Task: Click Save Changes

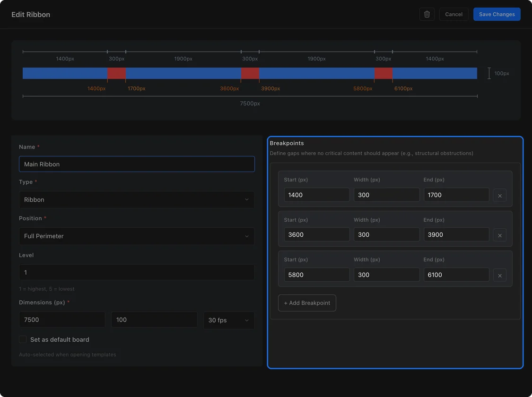Action: (497, 14)
